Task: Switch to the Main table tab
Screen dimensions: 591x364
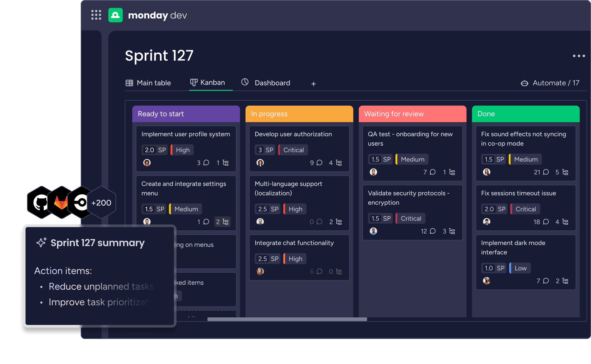Action: point(148,83)
